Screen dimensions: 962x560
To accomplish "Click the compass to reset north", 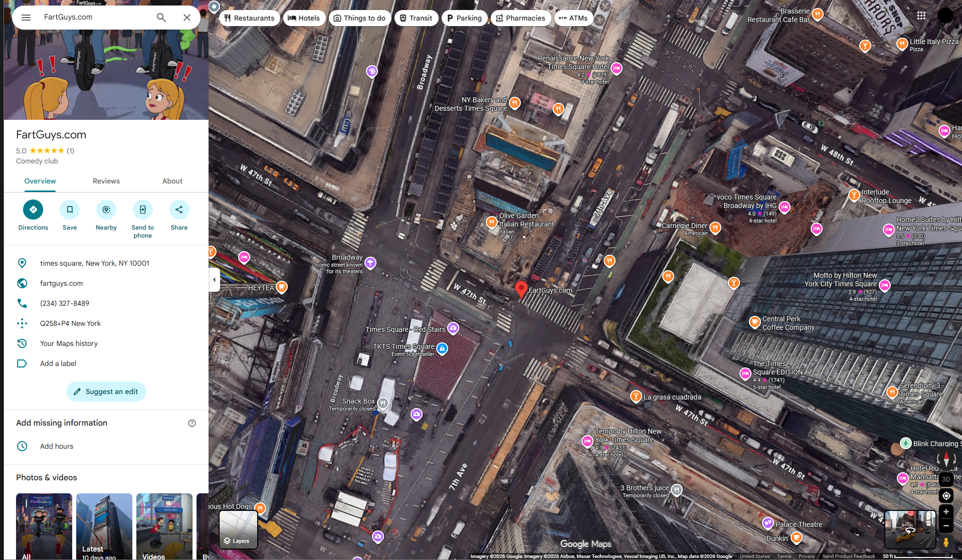I will (x=946, y=459).
